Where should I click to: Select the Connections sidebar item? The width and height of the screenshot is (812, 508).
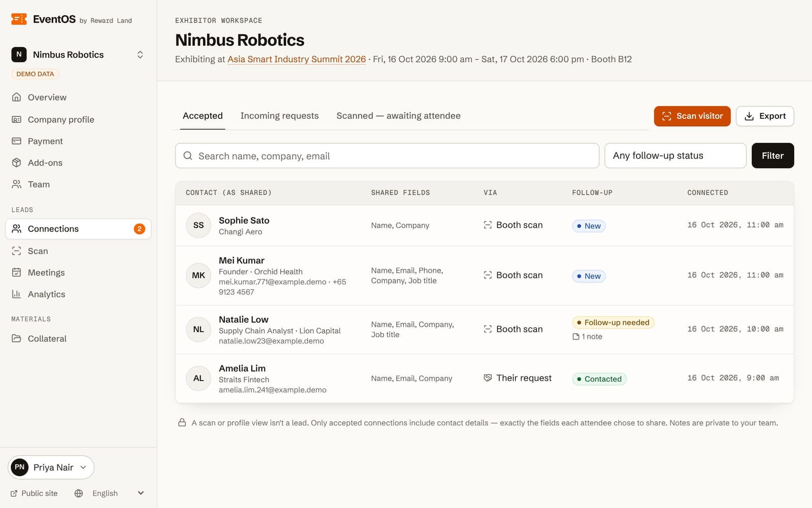(x=78, y=229)
